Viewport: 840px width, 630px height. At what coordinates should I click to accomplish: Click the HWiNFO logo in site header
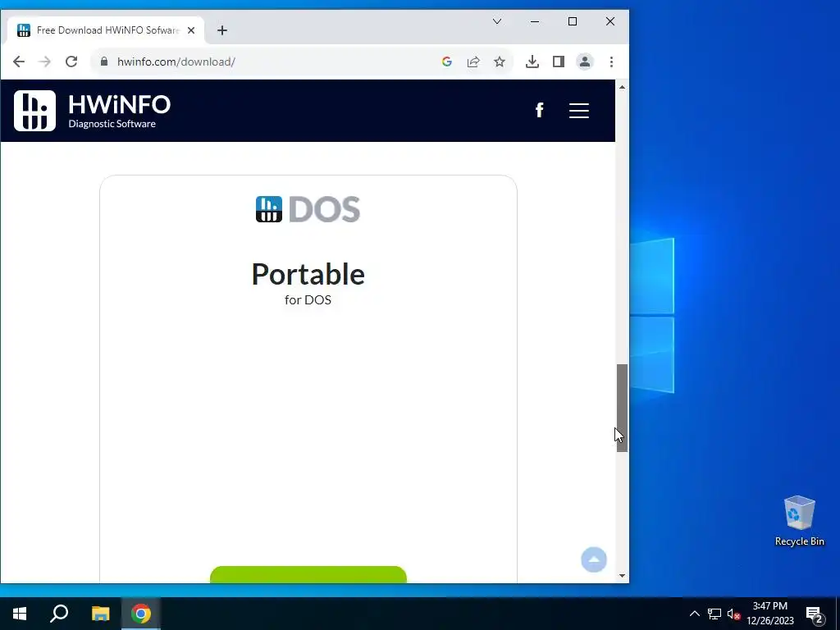point(92,111)
